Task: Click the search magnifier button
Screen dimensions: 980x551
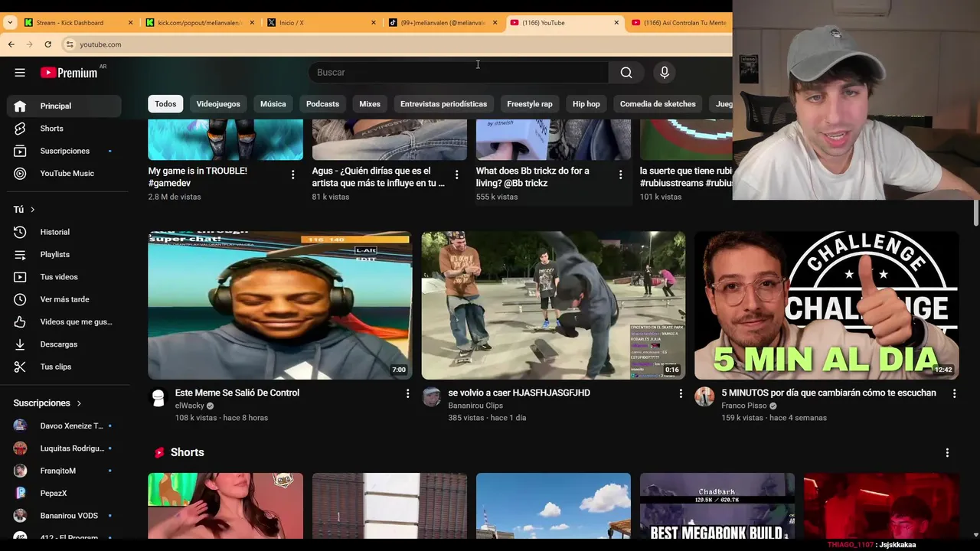Action: click(x=626, y=73)
